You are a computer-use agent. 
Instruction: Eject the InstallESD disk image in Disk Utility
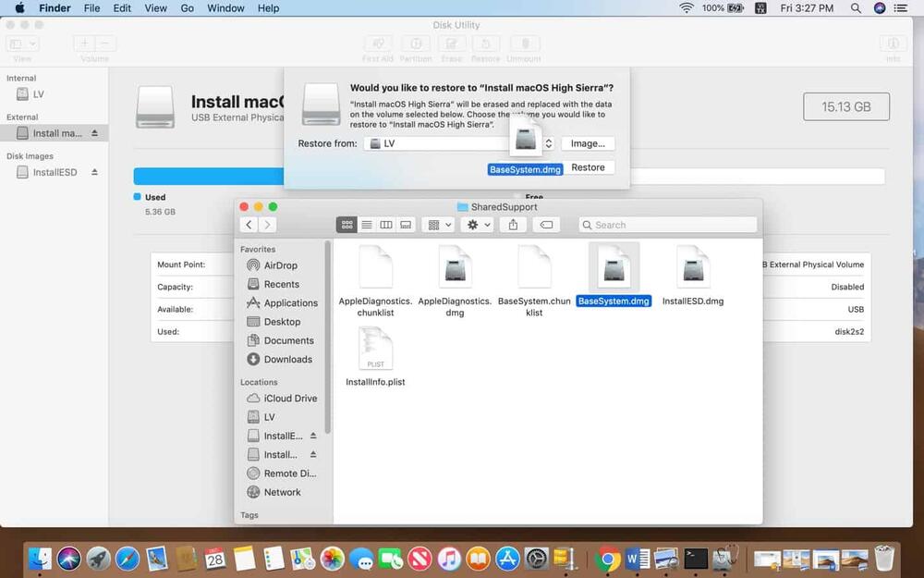[x=94, y=172]
